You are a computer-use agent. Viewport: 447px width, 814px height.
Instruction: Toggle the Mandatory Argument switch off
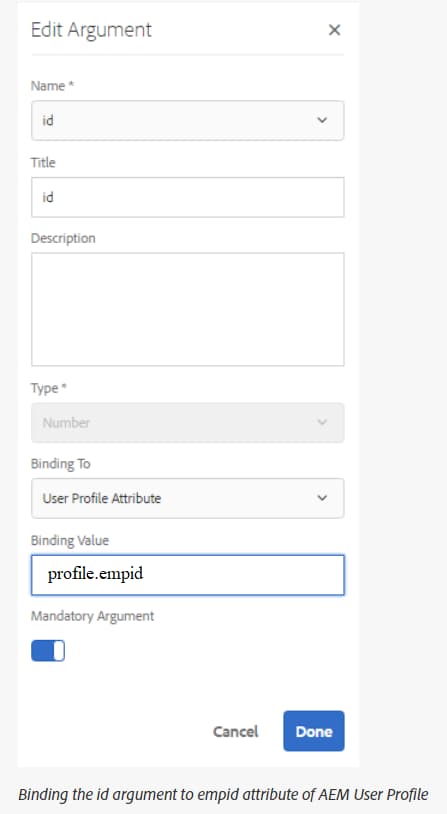[x=48, y=651]
